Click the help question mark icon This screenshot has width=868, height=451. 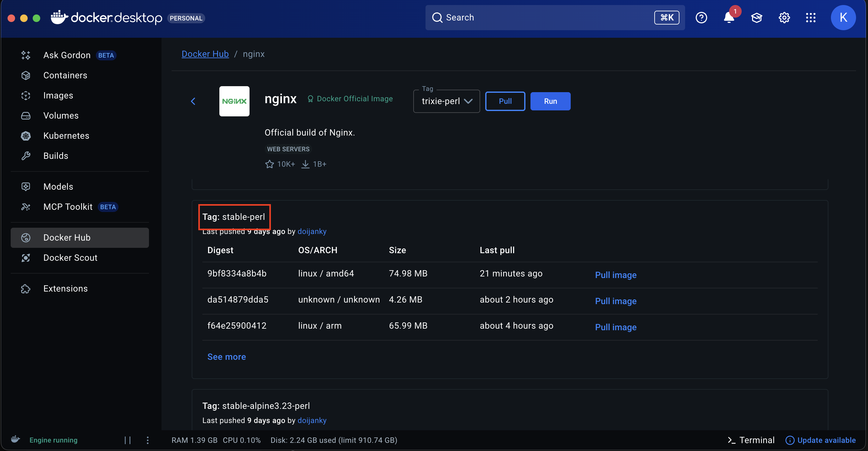pos(701,18)
